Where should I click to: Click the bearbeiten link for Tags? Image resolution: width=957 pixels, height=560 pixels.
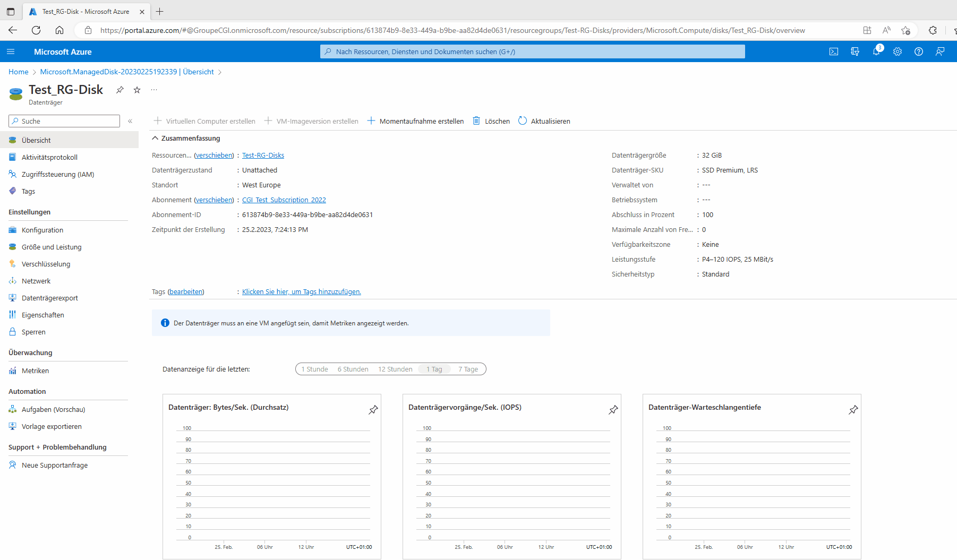[x=186, y=291]
